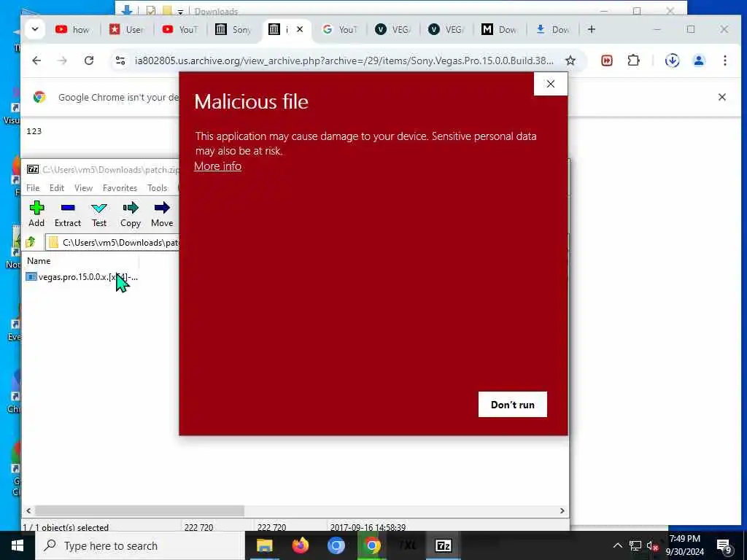The width and height of the screenshot is (747, 560).
Task: Click the Move icon in 7-Zip
Action: coord(162,214)
